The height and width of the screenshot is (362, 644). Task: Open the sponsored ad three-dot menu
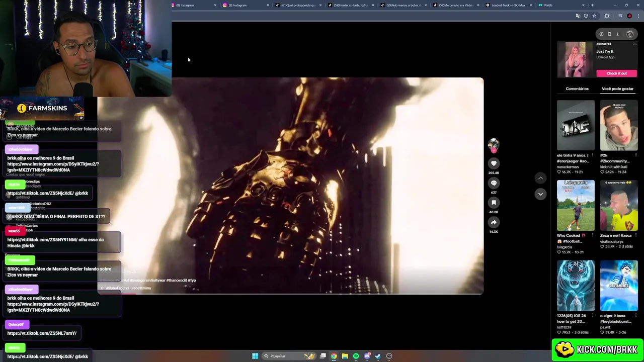tap(635, 44)
